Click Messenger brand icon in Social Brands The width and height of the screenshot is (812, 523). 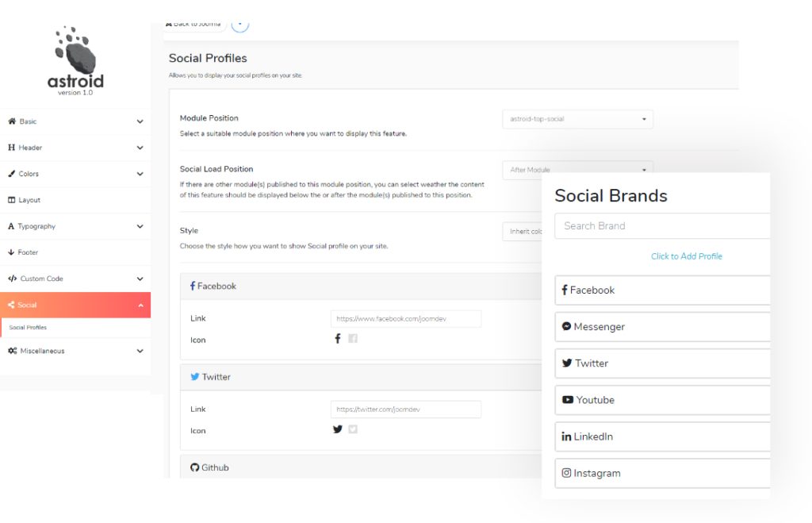[x=566, y=326]
